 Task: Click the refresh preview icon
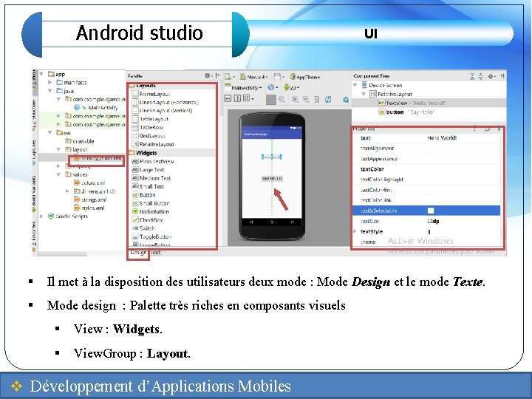[328, 100]
